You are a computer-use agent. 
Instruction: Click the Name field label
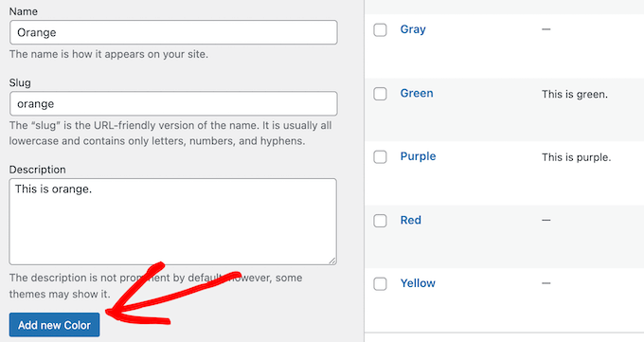pyautogui.click(x=24, y=11)
